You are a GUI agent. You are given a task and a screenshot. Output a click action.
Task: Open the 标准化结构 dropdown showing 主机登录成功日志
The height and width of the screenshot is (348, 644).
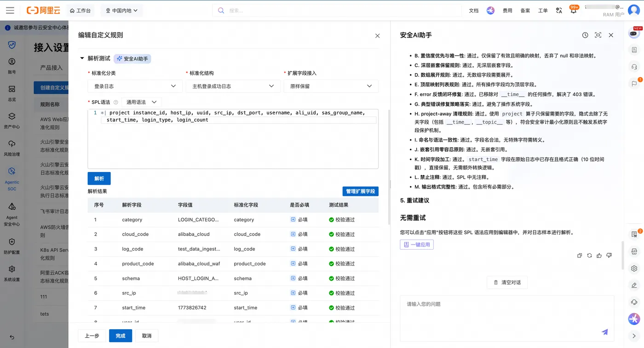233,86
